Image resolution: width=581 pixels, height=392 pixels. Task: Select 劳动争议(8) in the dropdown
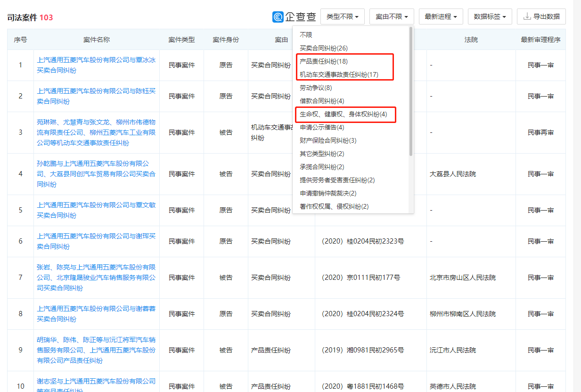coord(316,88)
